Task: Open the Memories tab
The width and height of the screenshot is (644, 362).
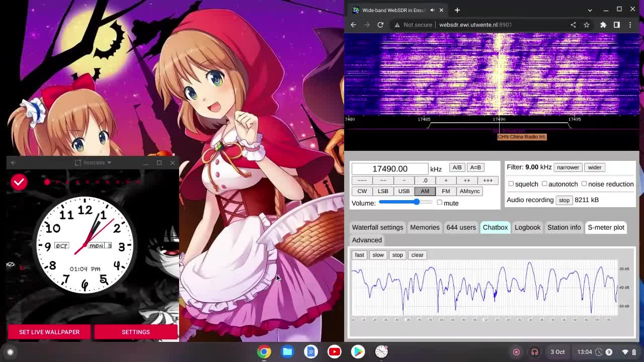Action: point(425,227)
